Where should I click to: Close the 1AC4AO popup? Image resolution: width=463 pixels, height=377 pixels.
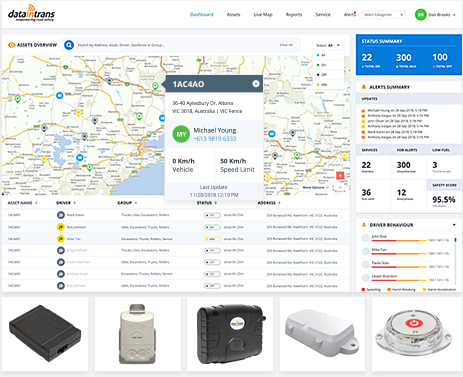(x=256, y=84)
